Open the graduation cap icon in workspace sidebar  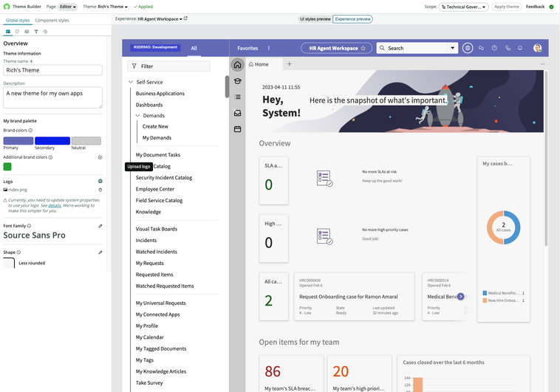[x=237, y=81]
